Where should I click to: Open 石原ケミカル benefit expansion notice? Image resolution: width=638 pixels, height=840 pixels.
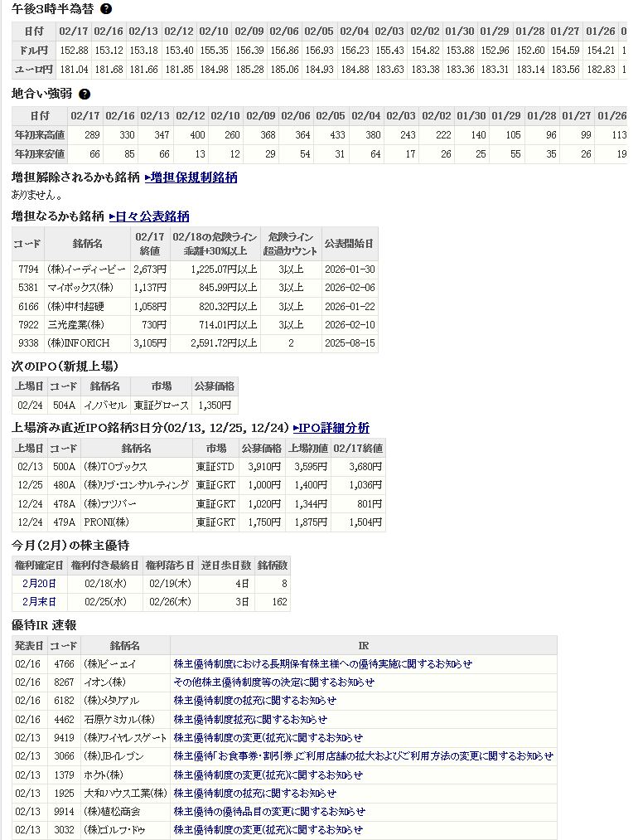tap(250, 720)
